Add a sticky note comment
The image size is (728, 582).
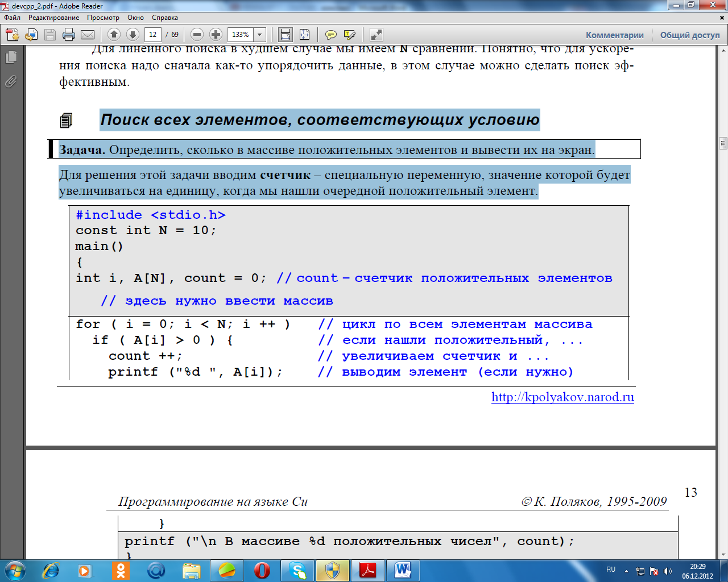[330, 35]
